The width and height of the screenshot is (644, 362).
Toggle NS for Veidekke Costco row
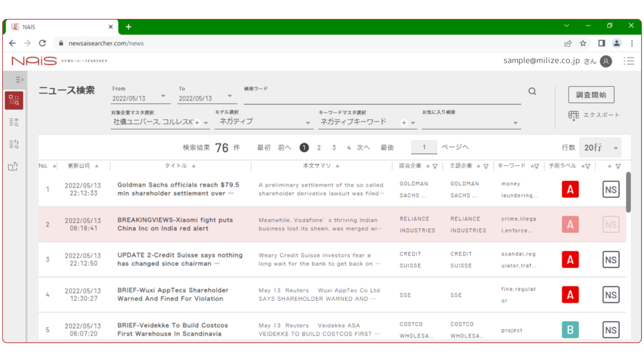[x=611, y=330]
